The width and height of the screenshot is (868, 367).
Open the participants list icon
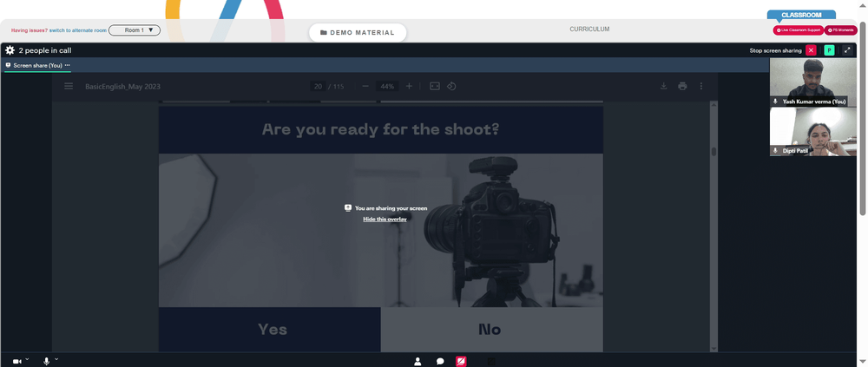pyautogui.click(x=418, y=362)
